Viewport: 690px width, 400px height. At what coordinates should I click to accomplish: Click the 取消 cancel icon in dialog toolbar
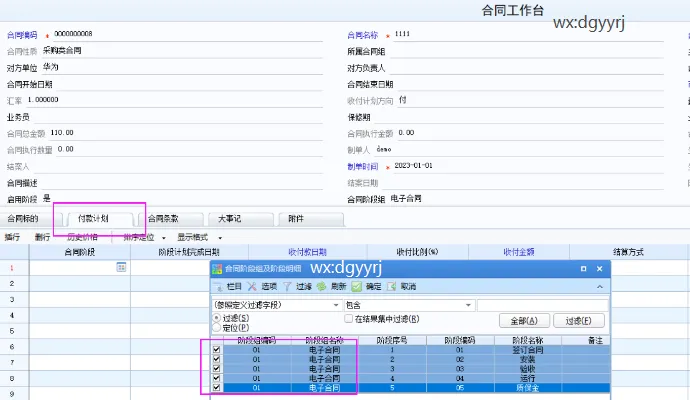391,287
